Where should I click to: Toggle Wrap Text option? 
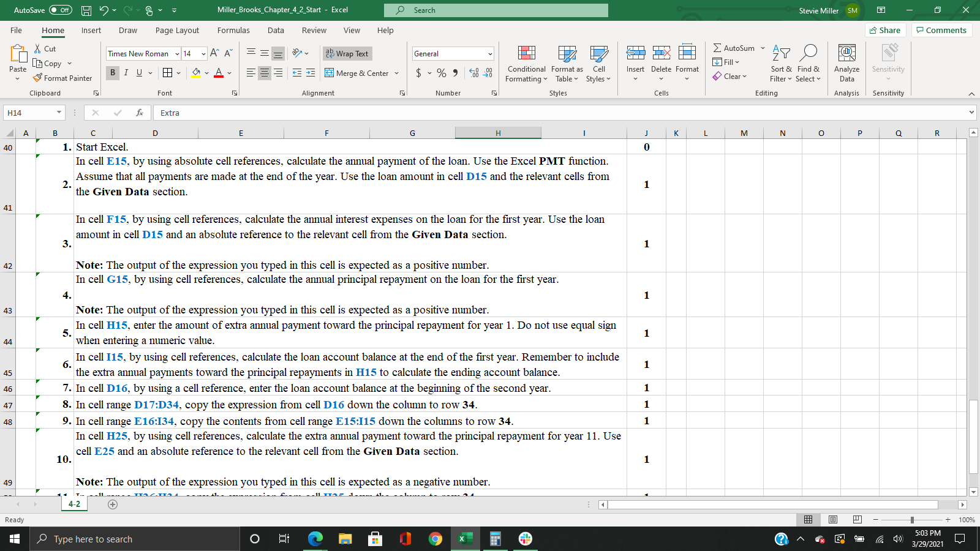tap(347, 54)
